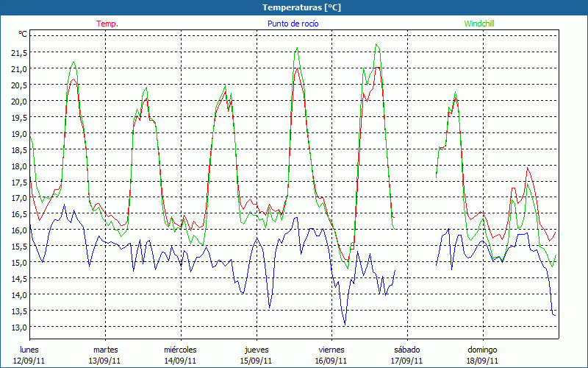Click the °C unit label on the axis

23,34
